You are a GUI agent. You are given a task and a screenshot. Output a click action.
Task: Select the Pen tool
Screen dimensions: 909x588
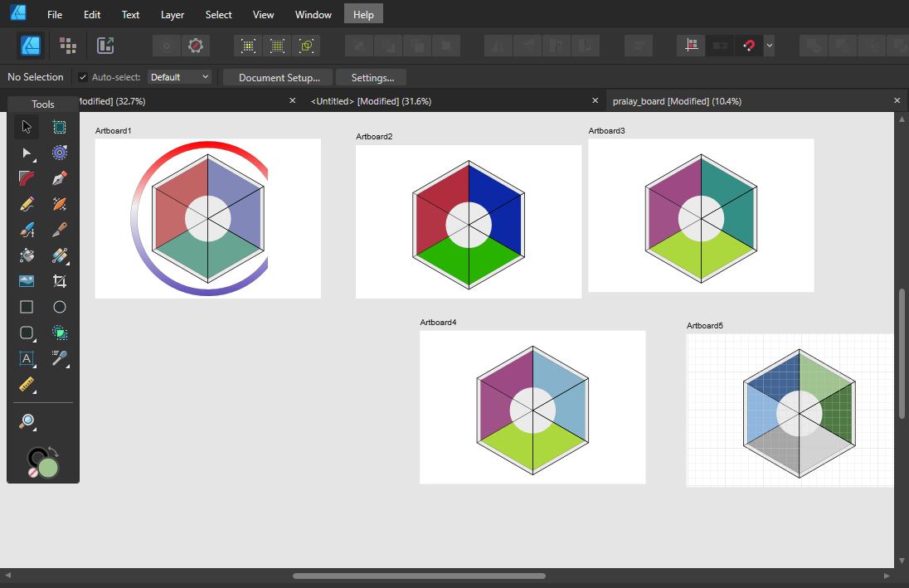(60, 178)
